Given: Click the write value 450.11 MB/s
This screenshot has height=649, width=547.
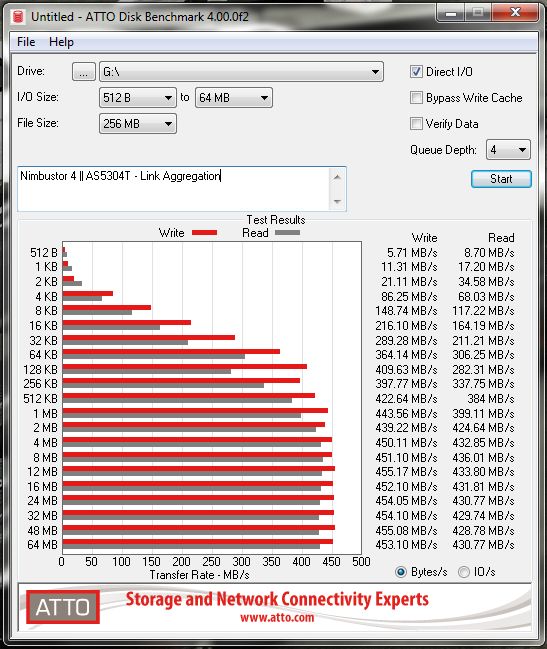Looking at the screenshot, I should coord(406,442).
